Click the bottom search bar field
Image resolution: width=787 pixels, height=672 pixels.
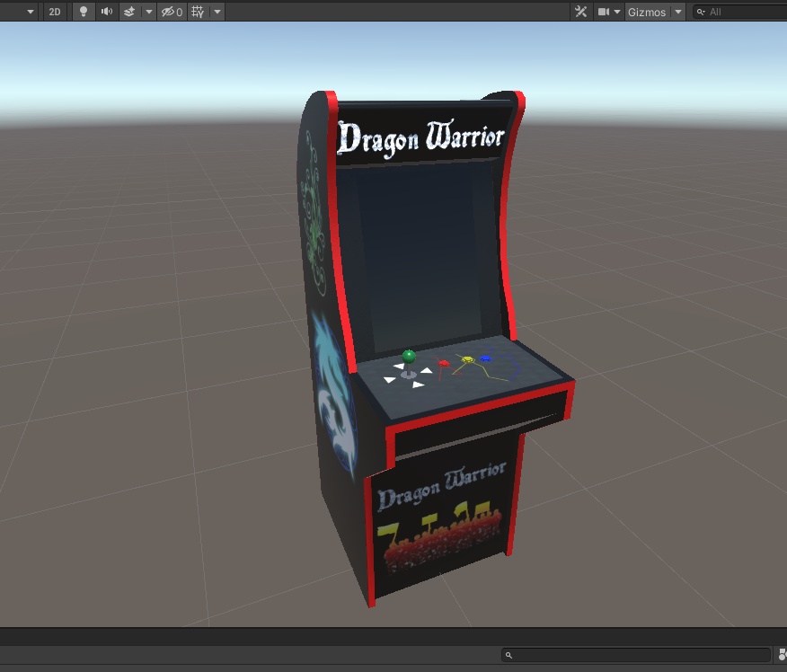pyautogui.click(x=633, y=655)
